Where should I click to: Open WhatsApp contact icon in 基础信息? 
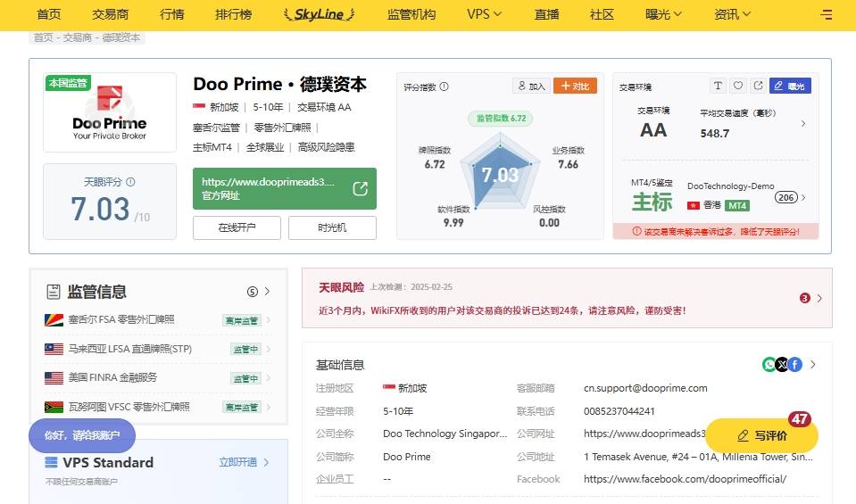pos(769,364)
